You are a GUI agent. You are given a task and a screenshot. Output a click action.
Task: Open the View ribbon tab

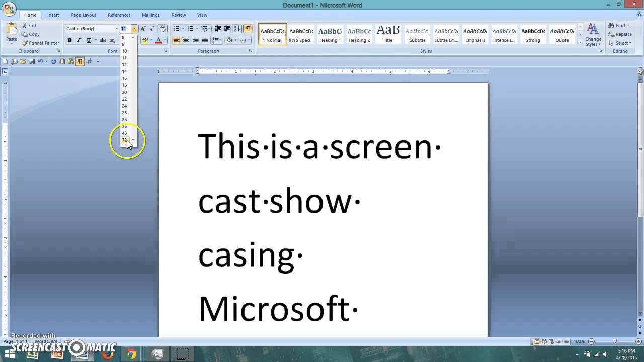click(202, 15)
